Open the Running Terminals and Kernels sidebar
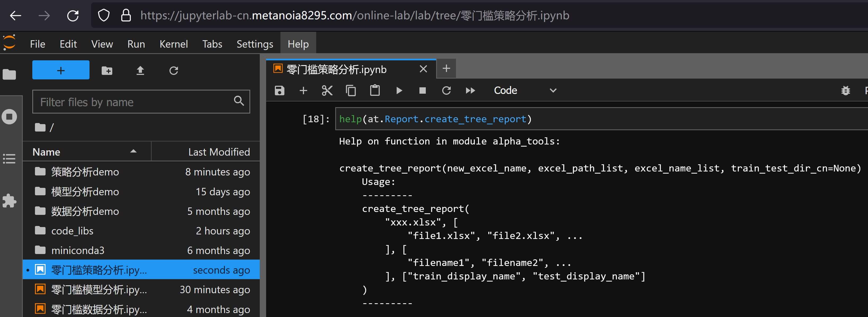868x317 pixels. pos(10,117)
